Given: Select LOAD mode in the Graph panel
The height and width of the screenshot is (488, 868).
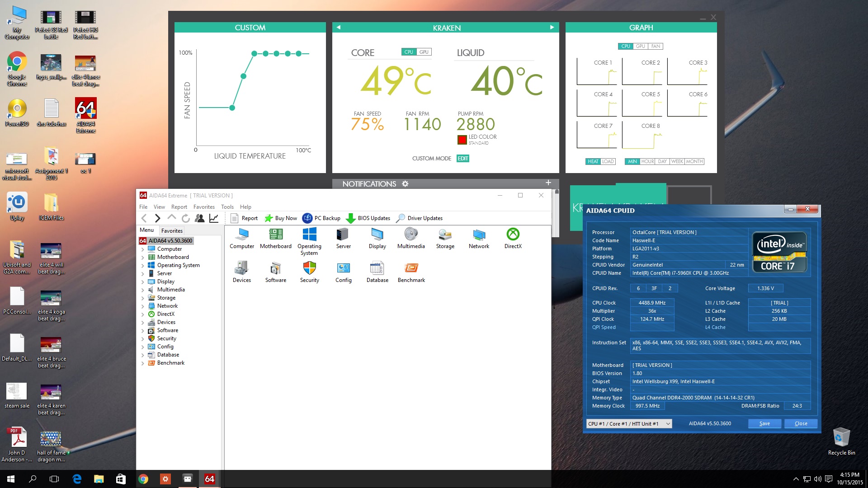Looking at the screenshot, I should click(x=608, y=161).
